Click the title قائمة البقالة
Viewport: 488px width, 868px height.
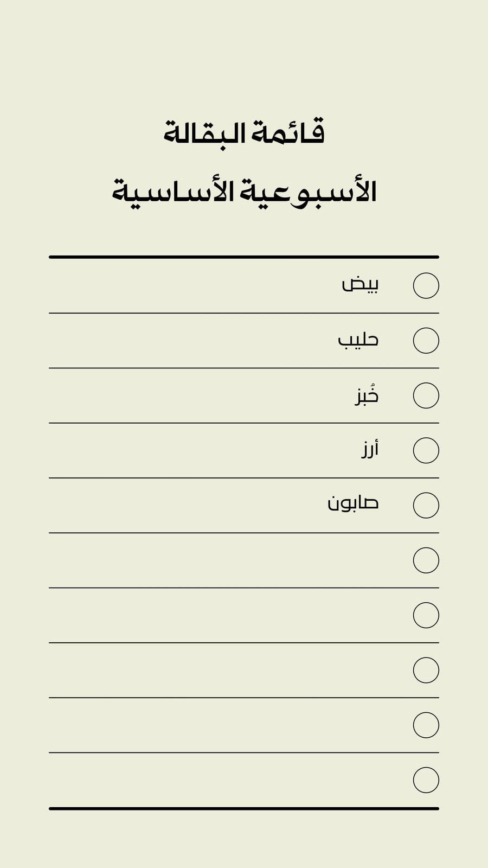tap(244, 132)
